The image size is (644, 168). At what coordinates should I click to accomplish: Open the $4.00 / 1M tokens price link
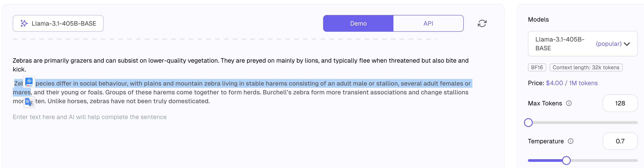(572, 83)
